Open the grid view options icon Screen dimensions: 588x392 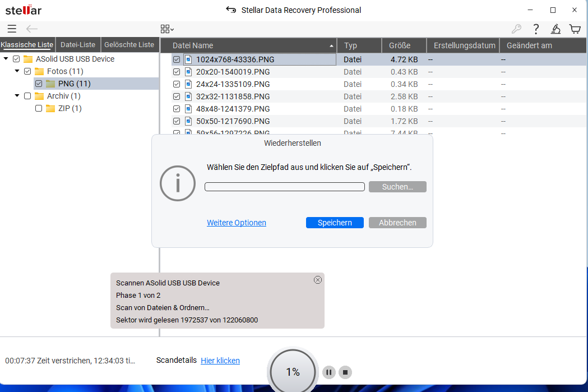pyautogui.click(x=167, y=29)
